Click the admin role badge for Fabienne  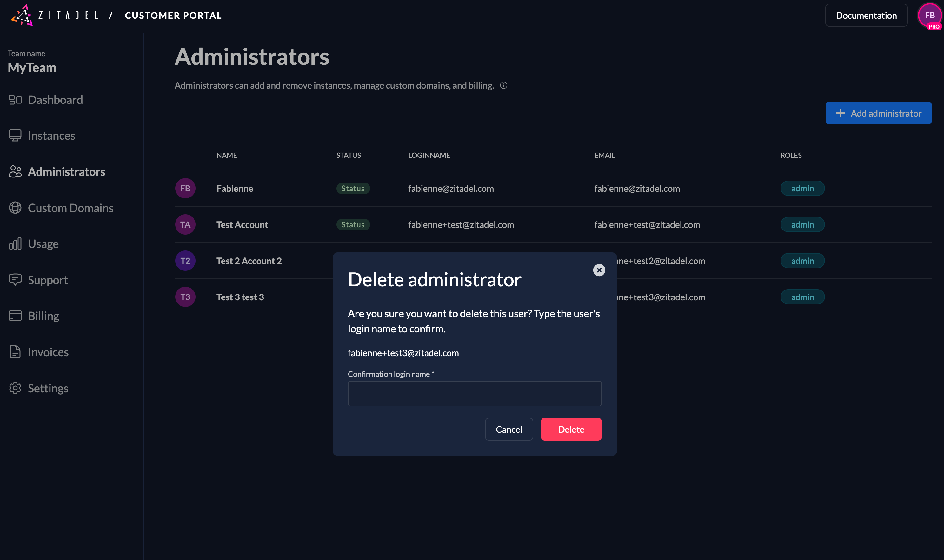(802, 188)
